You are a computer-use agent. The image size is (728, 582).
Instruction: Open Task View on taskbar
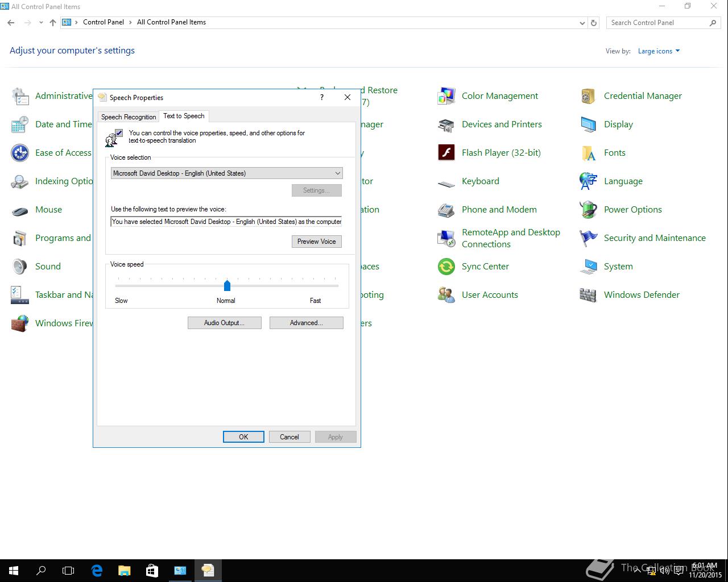coord(68,571)
